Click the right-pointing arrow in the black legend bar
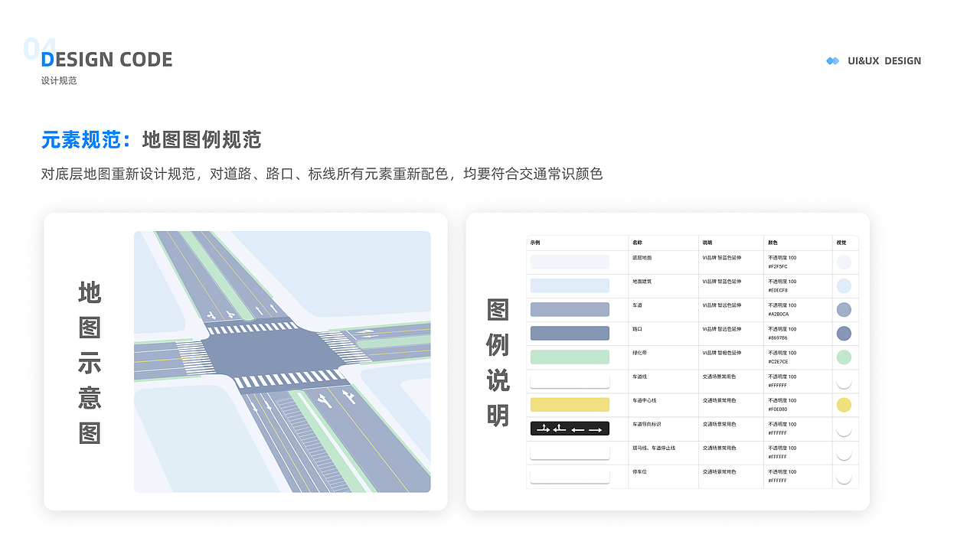980x551 pixels. 596,429
